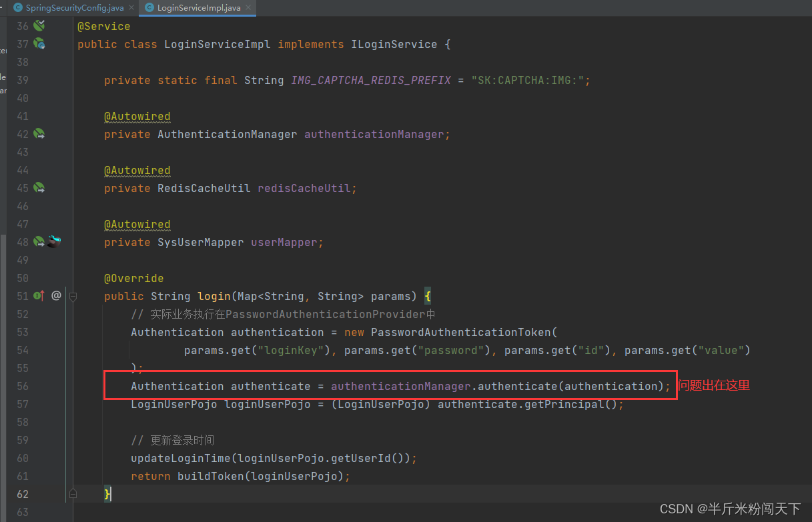
Task: Click the .authenticate method call on line 56
Action: click(518, 386)
